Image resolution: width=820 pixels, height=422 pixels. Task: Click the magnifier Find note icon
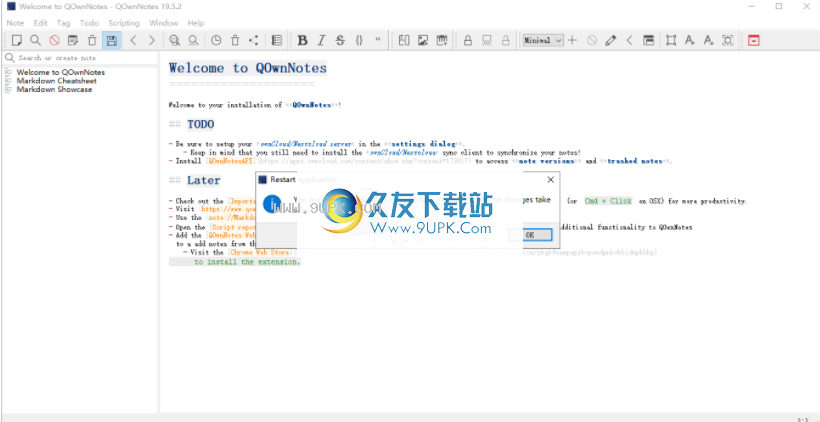point(35,40)
